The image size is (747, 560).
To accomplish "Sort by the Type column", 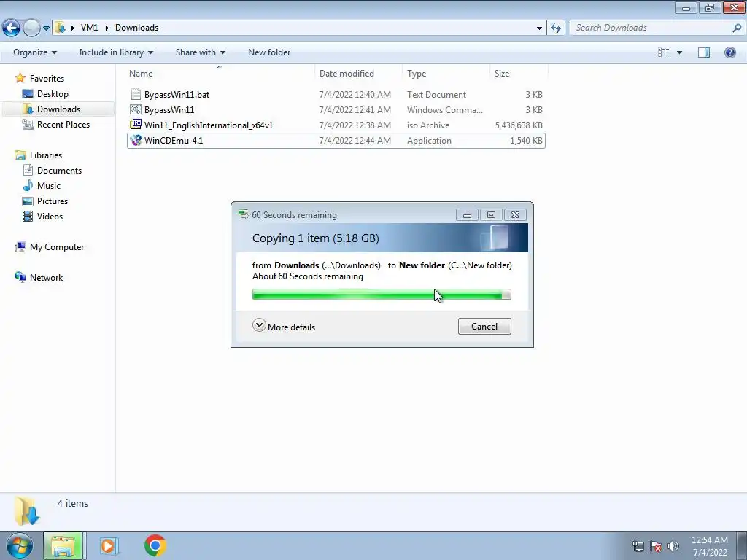I will point(446,74).
